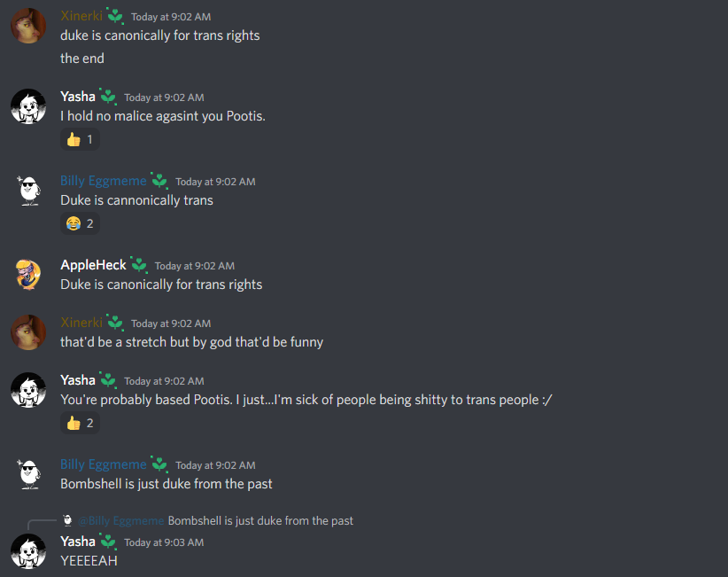Click the leaf badge beside the first Billy Eggmeme username
The width and height of the screenshot is (728, 577).
point(159,180)
